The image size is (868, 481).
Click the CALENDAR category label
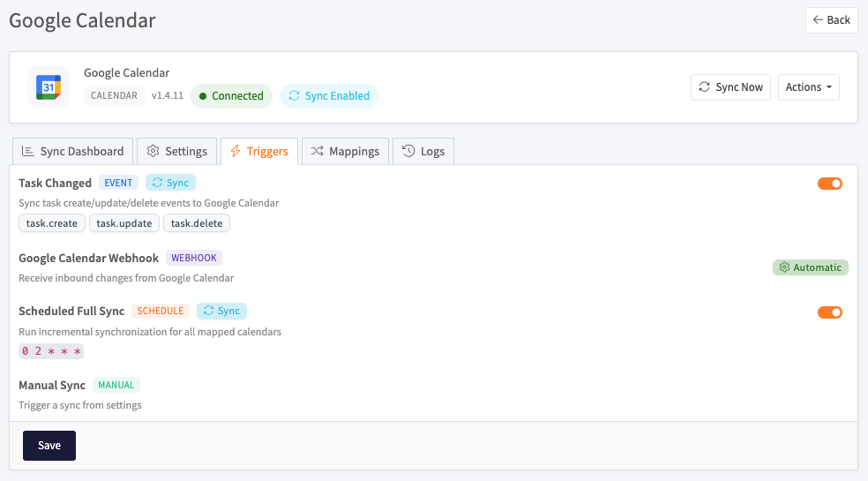coord(114,95)
